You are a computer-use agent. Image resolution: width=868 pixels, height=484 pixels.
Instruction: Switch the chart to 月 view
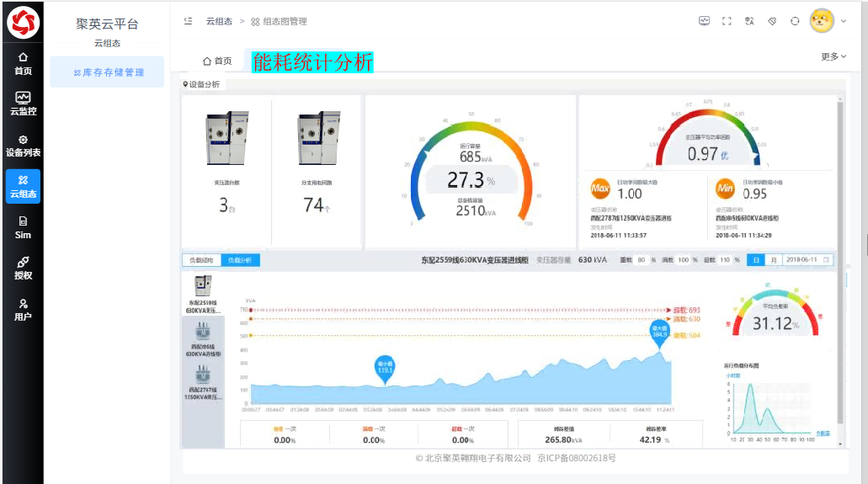tap(774, 260)
